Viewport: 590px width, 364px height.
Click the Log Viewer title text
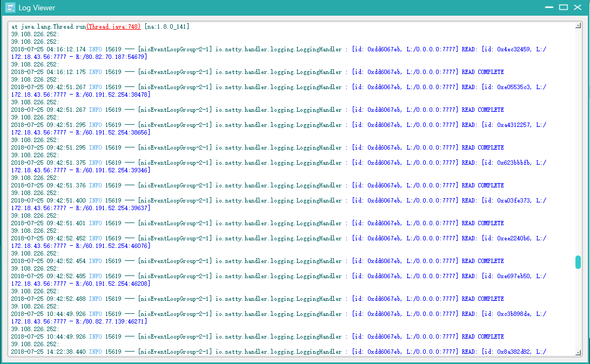[x=36, y=8]
